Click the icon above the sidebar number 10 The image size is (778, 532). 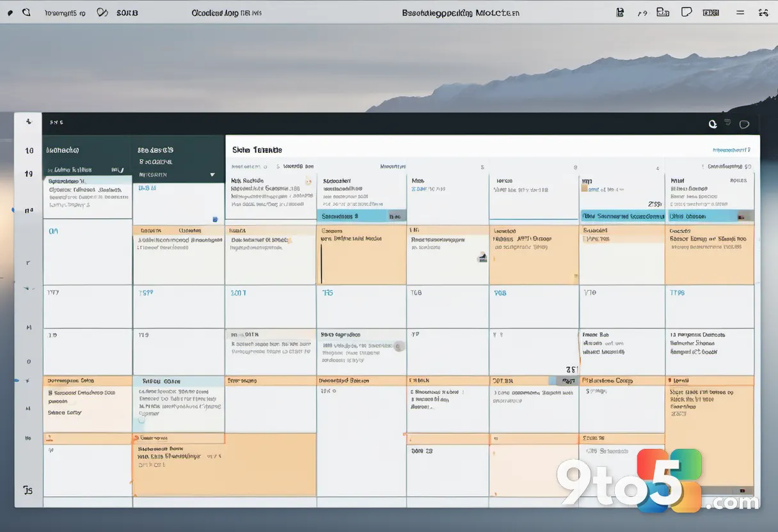[28, 121]
